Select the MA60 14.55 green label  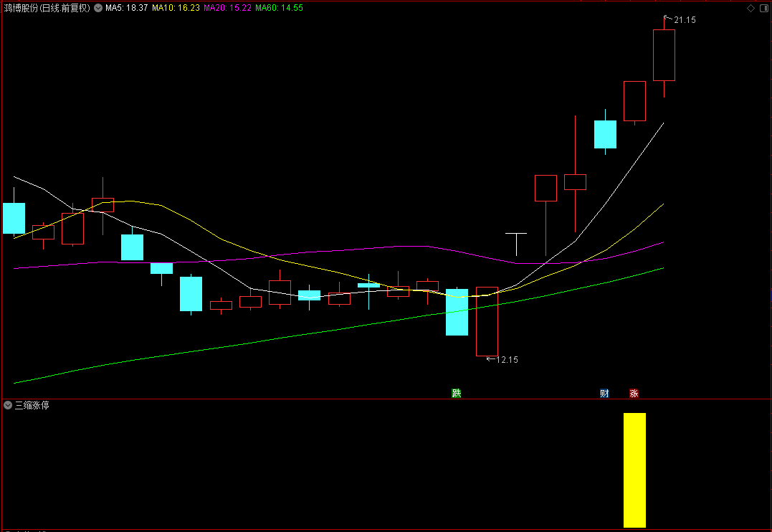click(x=279, y=8)
